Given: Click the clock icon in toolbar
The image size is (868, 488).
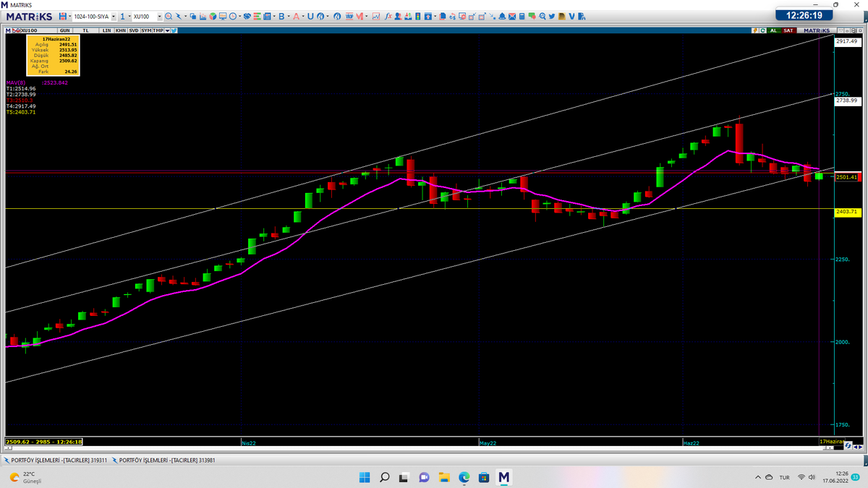Looking at the screenshot, I should tap(233, 16).
